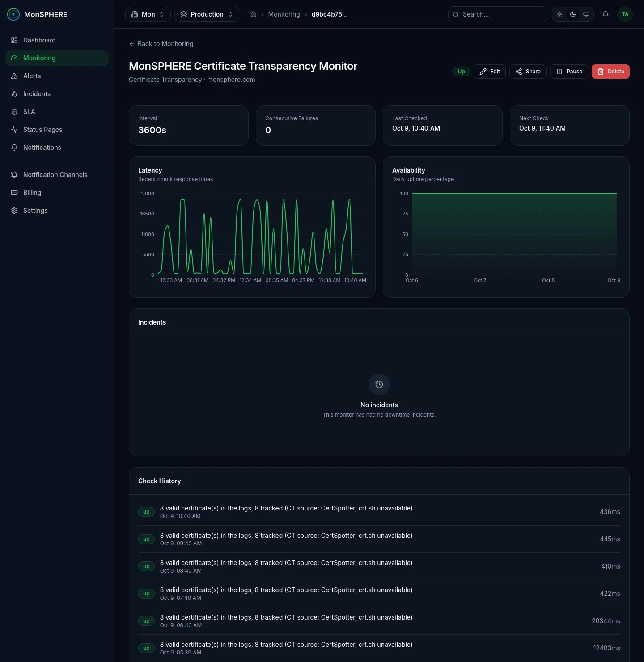Image resolution: width=644 pixels, height=662 pixels.
Task: Click Back to Monitoring link
Action: [x=161, y=44]
